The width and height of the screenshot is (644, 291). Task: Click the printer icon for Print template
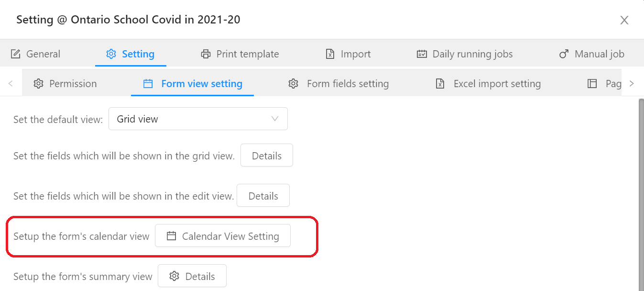[206, 54]
